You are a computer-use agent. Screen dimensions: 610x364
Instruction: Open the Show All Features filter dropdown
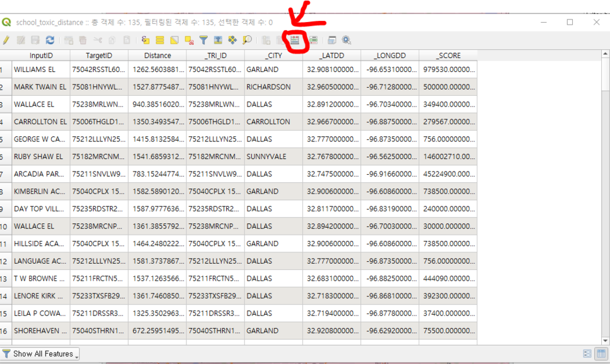(40, 353)
